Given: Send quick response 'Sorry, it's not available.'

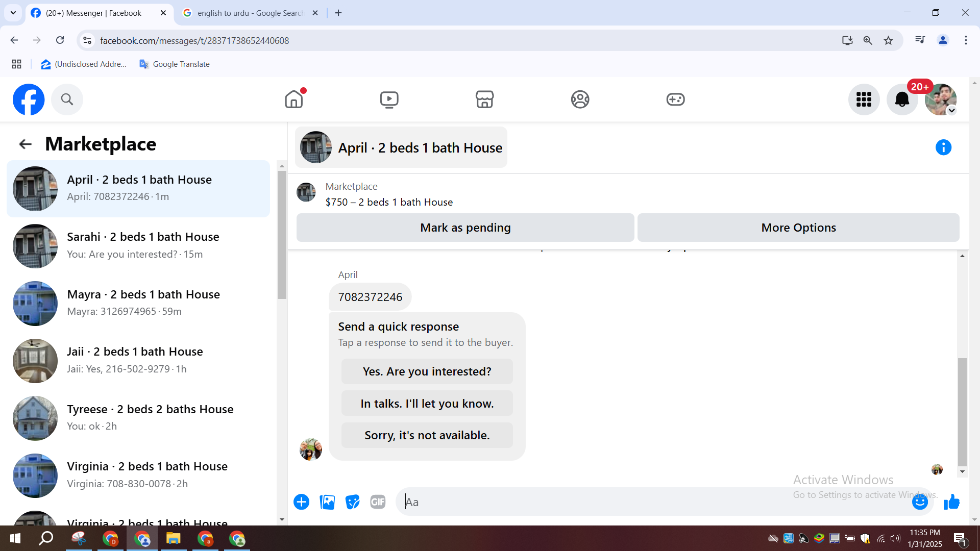Looking at the screenshot, I should pyautogui.click(x=427, y=435).
